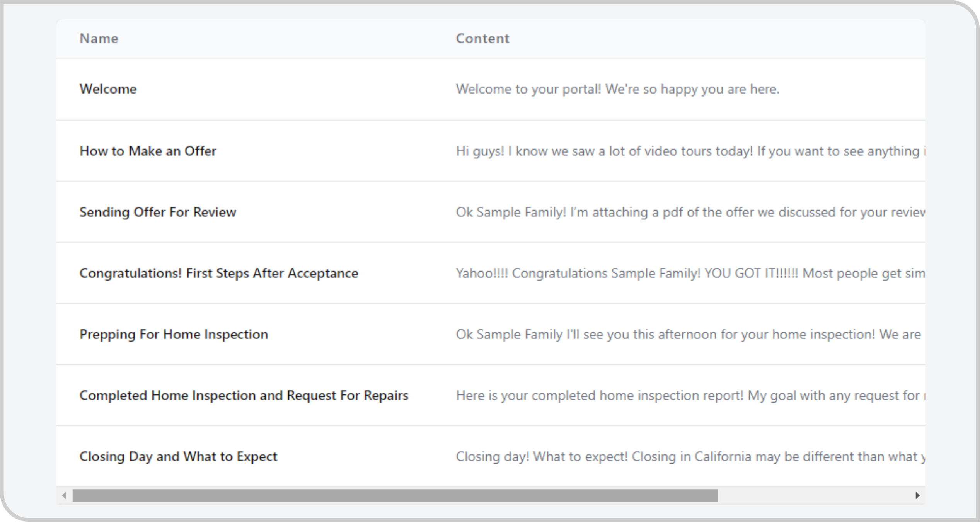Image resolution: width=980 pixels, height=522 pixels.
Task: Select the Content column header
Action: pos(482,39)
